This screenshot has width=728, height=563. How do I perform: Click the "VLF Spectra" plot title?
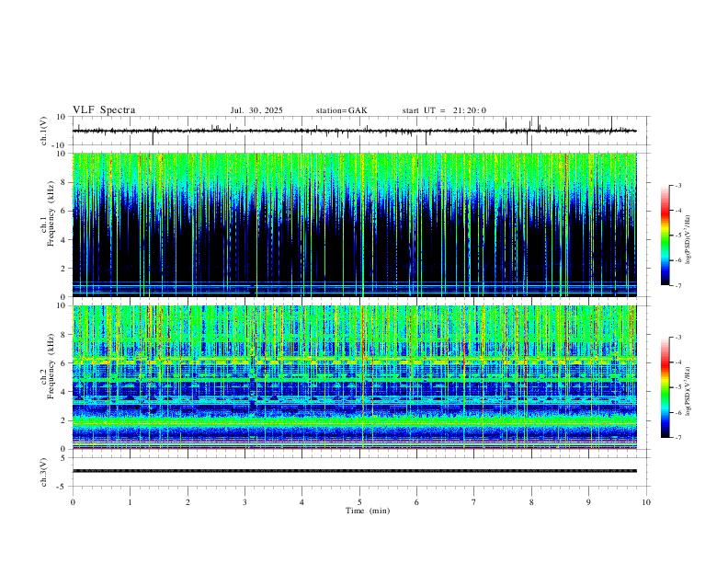(x=104, y=110)
